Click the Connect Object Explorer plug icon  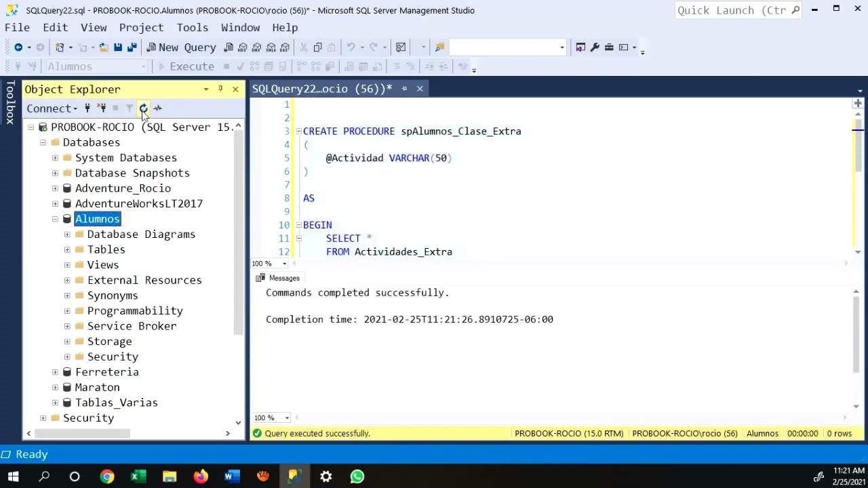[87, 108]
